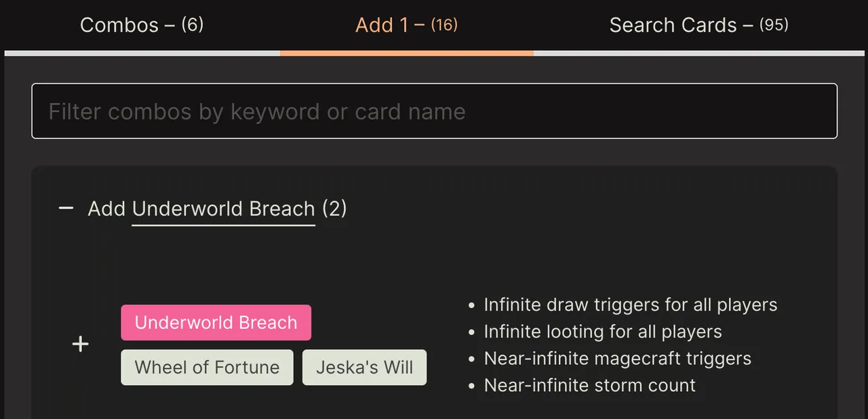
Task: Click the (2) combo count in heading
Action: pos(334,208)
